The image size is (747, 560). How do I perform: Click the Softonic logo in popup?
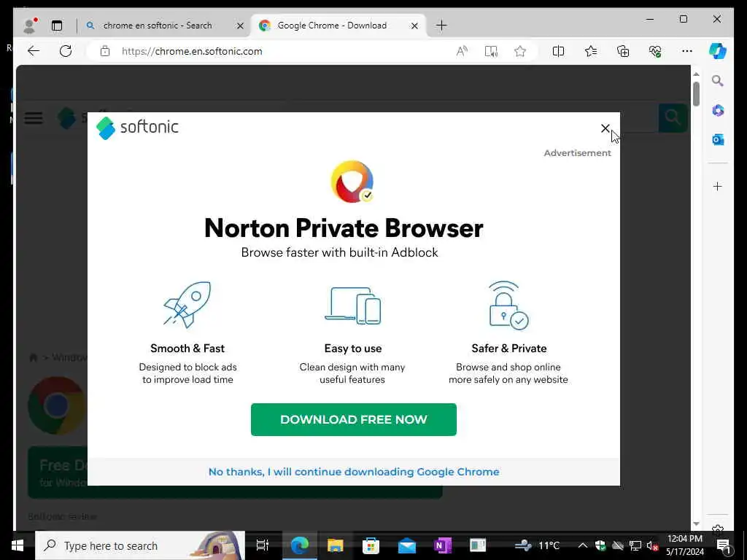(x=137, y=128)
